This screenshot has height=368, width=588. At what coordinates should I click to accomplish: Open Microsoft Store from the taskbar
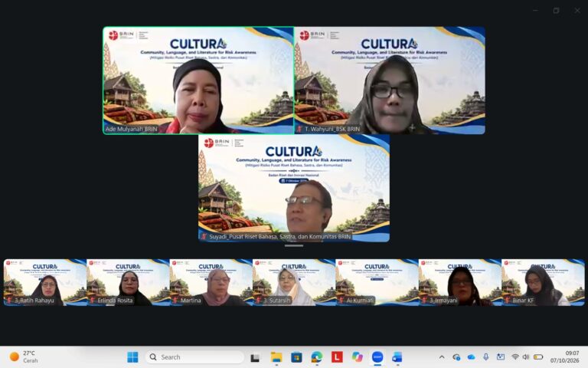click(296, 357)
